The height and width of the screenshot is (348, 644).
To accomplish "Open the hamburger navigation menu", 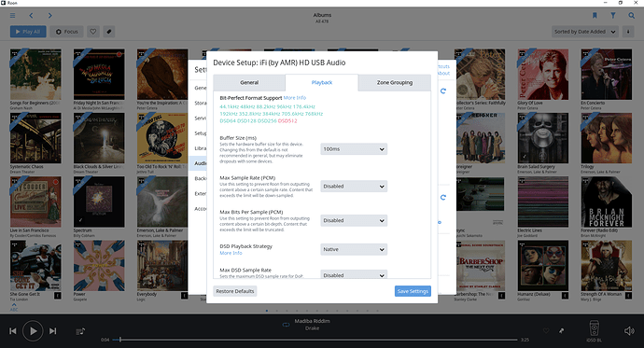I will click(13, 16).
